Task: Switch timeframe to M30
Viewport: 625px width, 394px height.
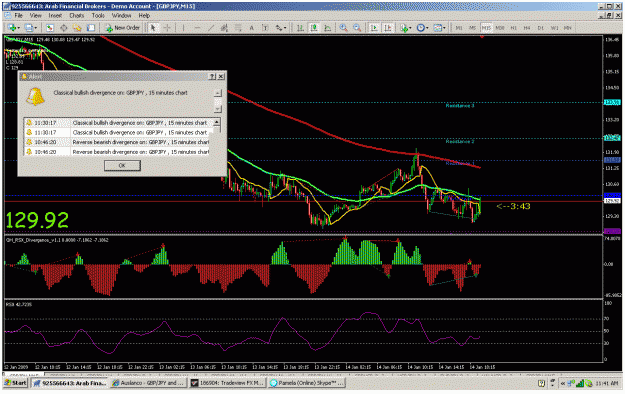Action: pyautogui.click(x=500, y=28)
